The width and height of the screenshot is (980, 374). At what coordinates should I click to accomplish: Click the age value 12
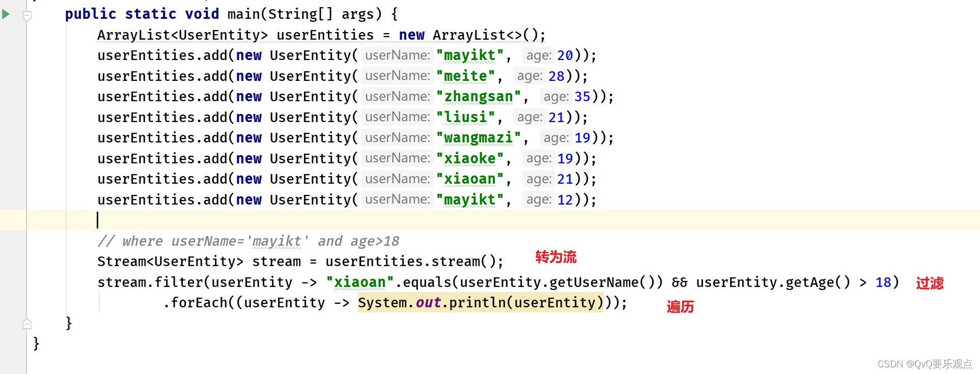565,199
